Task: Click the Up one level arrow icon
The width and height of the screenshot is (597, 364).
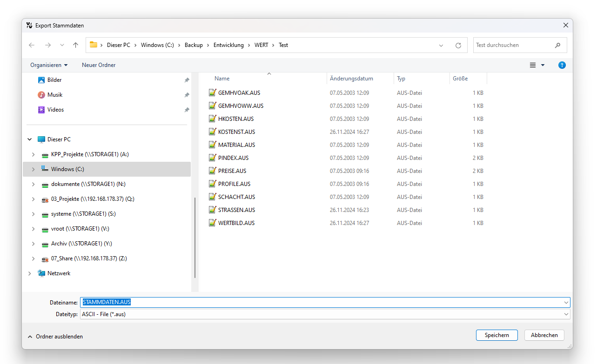Action: pos(75,45)
